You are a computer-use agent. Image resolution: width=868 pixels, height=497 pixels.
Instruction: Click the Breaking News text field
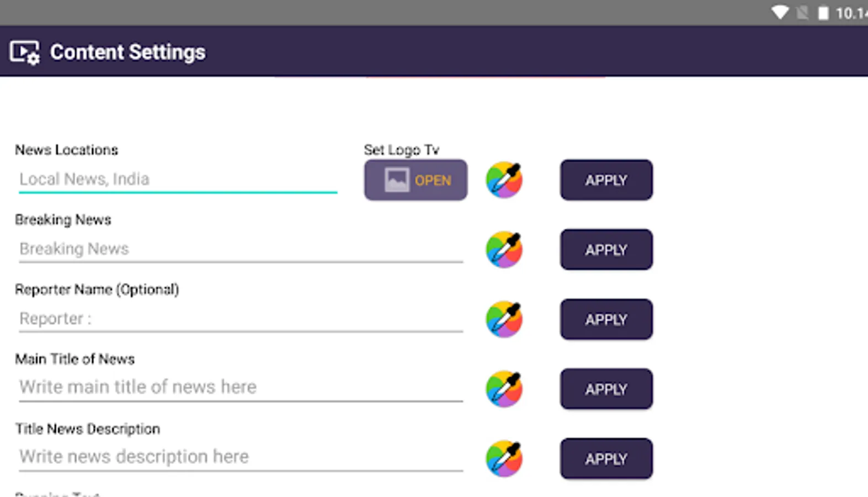tap(241, 249)
